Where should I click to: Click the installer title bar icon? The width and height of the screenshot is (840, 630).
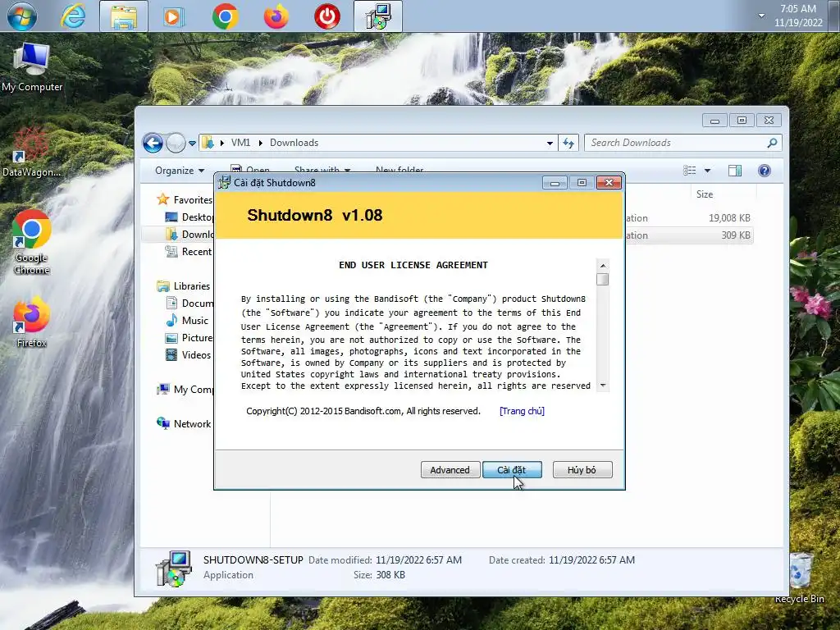pyautogui.click(x=225, y=183)
